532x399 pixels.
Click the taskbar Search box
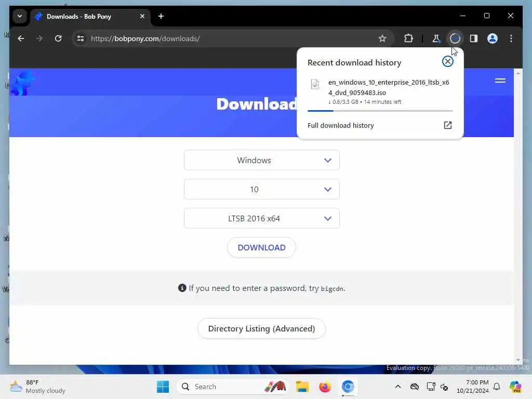point(233,387)
